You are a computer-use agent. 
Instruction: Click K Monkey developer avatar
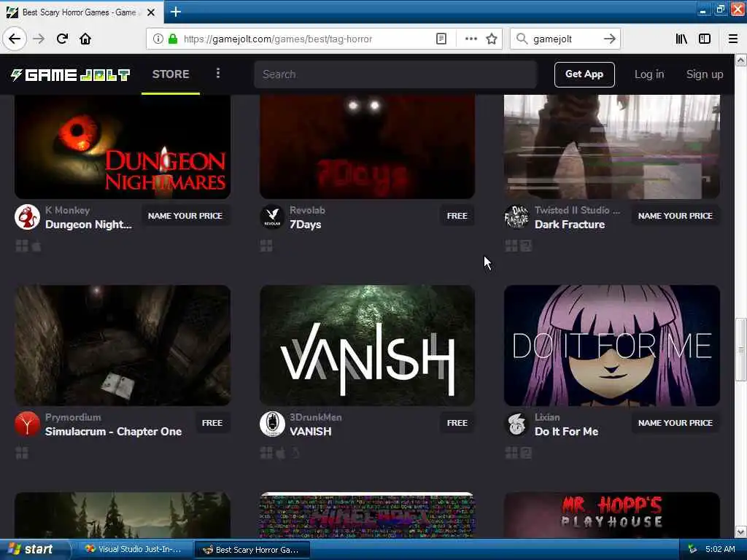27,217
